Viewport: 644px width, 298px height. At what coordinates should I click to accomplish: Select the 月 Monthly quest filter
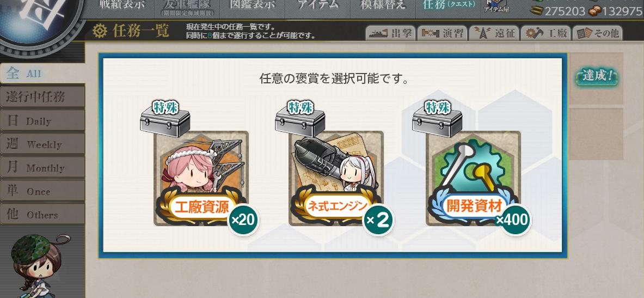pos(42,167)
